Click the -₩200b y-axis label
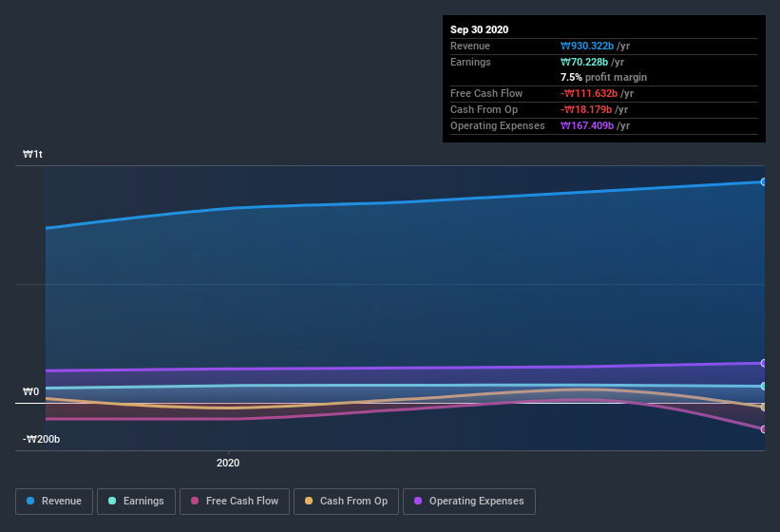The image size is (780, 532). pyautogui.click(x=41, y=439)
